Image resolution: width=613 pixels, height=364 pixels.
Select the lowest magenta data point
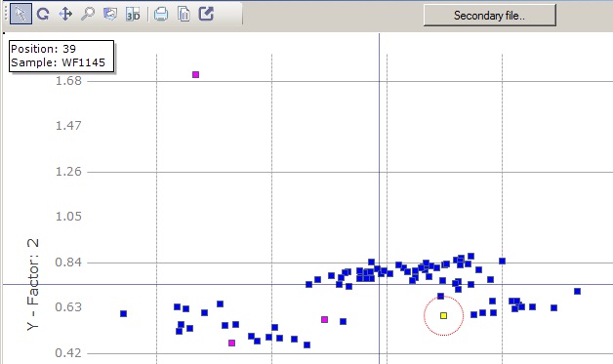(232, 343)
